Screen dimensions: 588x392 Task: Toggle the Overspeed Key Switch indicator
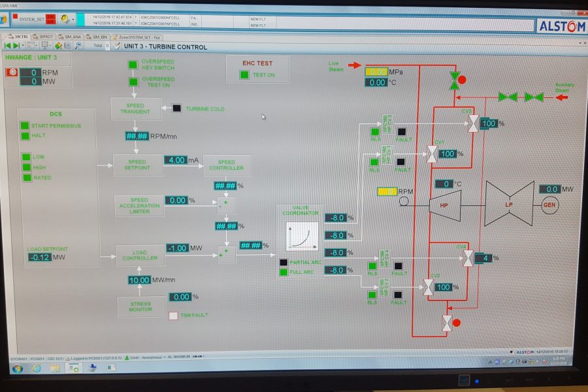click(x=133, y=65)
